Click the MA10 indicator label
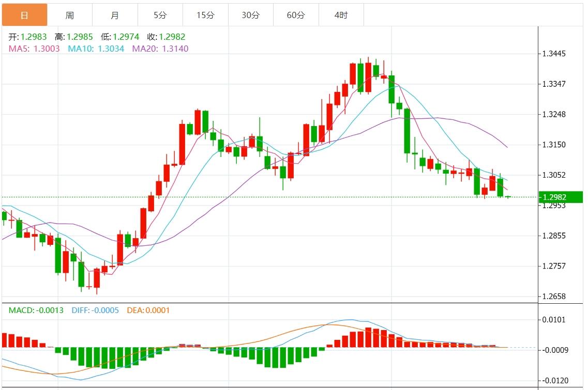Image resolution: width=588 pixels, height=390 pixels. coord(96,49)
